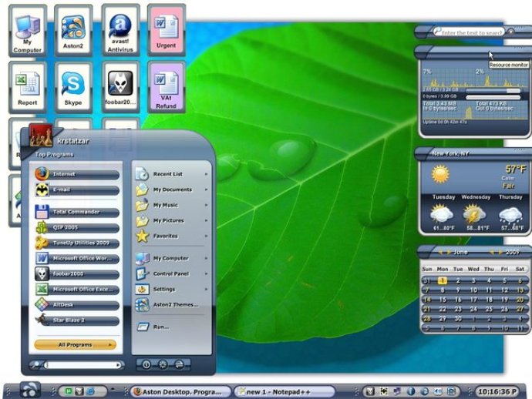The image size is (532, 399).
Task: Select June 15 in the calendar
Action: click(443, 300)
